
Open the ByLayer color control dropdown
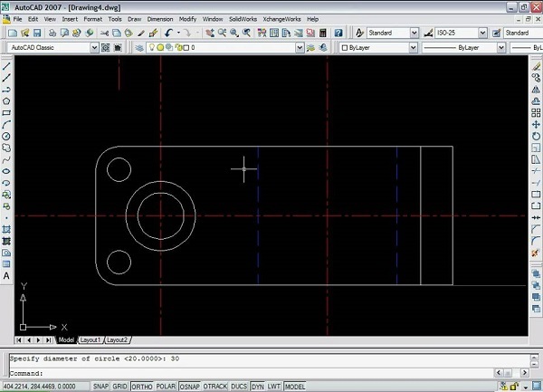pos(414,48)
